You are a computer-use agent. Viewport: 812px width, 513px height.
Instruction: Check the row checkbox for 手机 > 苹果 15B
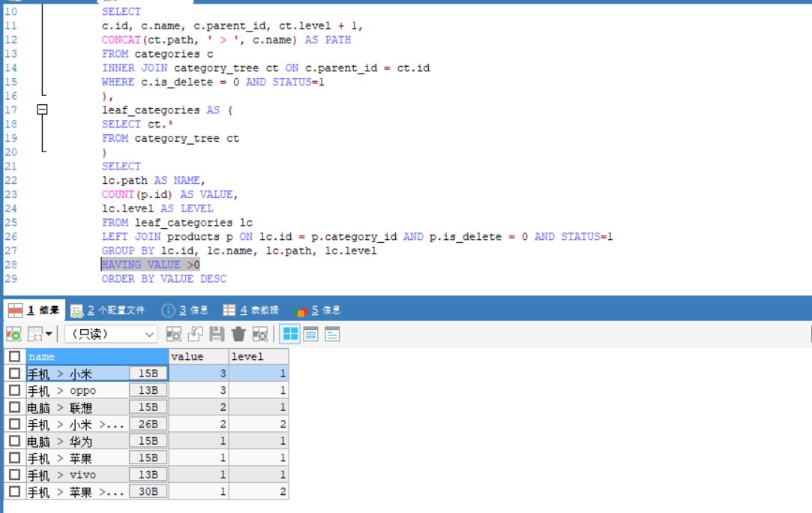(14, 458)
